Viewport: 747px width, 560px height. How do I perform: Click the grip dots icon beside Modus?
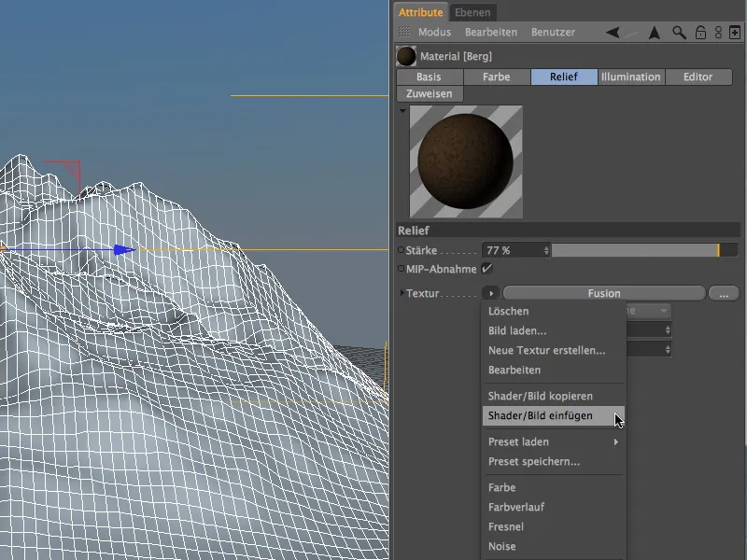coord(404,32)
